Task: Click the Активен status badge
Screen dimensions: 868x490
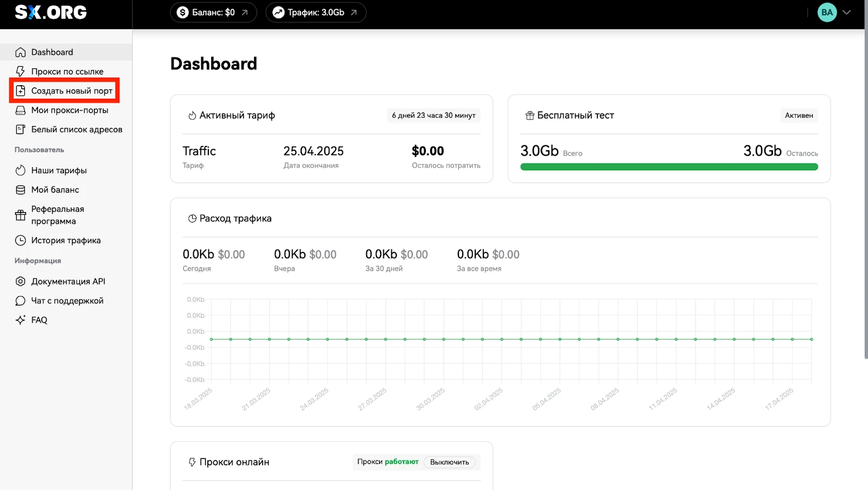Action: click(x=799, y=116)
